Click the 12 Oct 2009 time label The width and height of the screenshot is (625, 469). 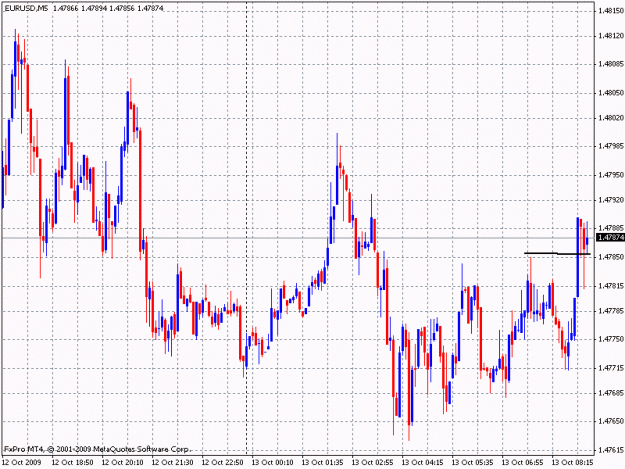tap(22, 462)
